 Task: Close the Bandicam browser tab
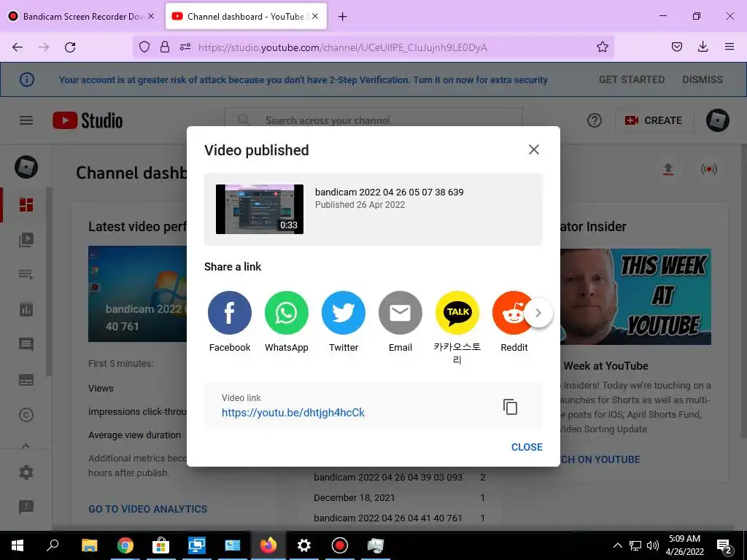(150, 16)
